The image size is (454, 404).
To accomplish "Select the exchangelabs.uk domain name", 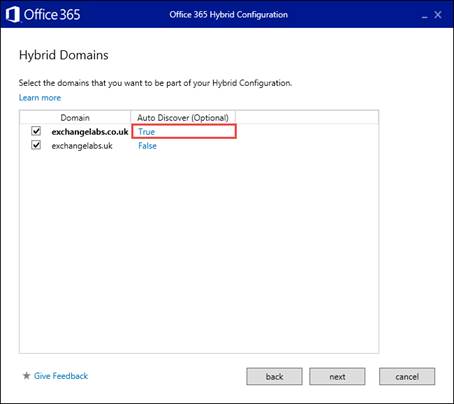I will [82, 146].
